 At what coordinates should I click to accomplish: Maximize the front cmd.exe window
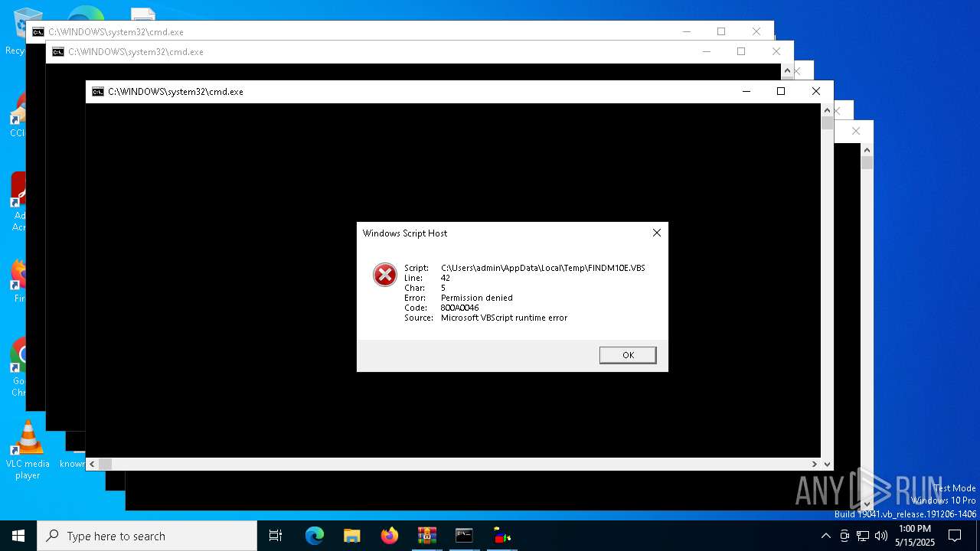(x=781, y=92)
